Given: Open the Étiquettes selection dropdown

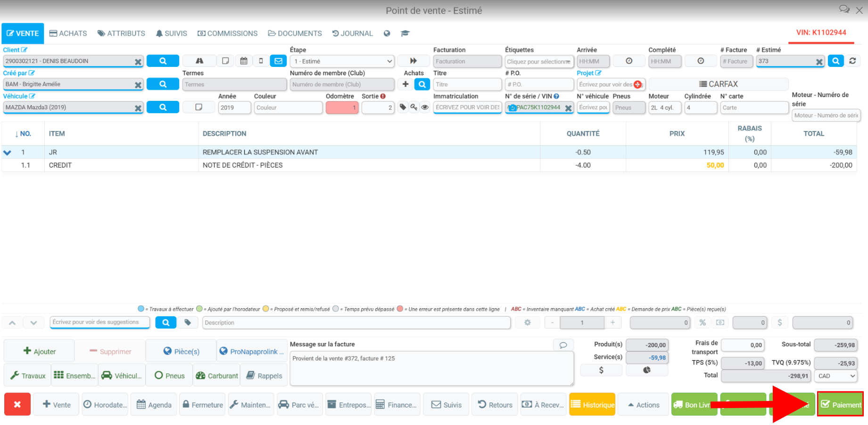Looking at the screenshot, I should click(x=539, y=61).
